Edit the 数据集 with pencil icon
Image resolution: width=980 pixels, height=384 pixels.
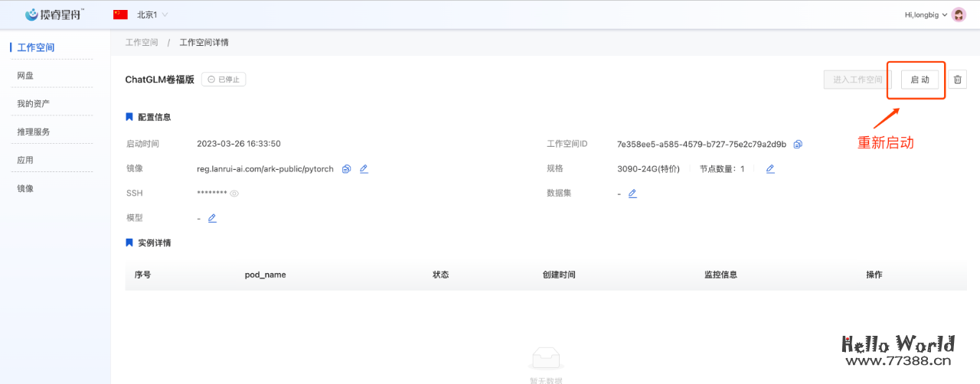click(632, 194)
